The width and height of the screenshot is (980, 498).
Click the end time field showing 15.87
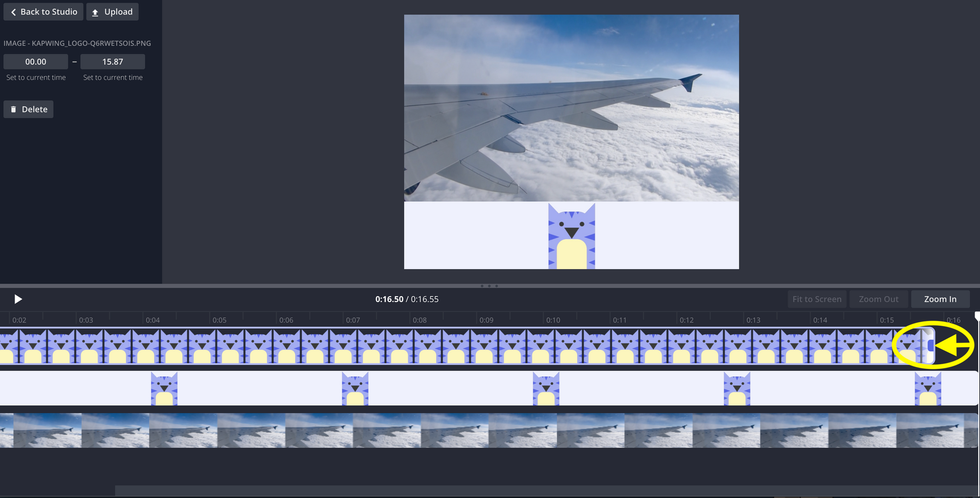click(113, 62)
